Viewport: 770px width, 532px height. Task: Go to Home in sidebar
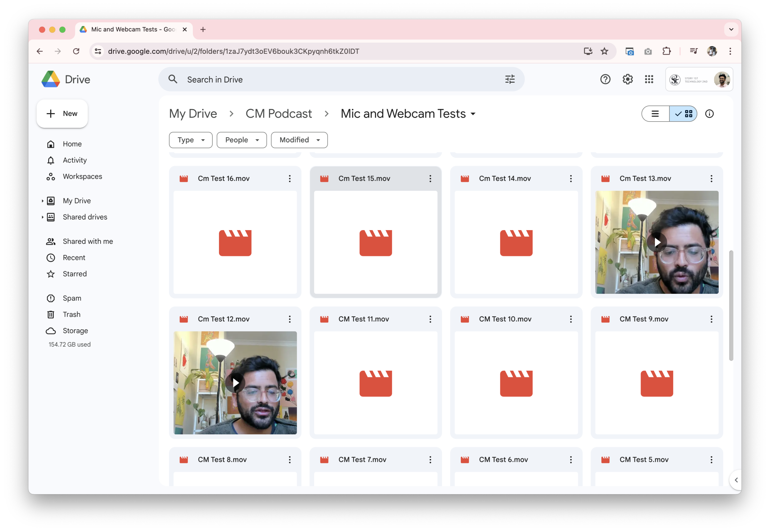click(x=72, y=144)
